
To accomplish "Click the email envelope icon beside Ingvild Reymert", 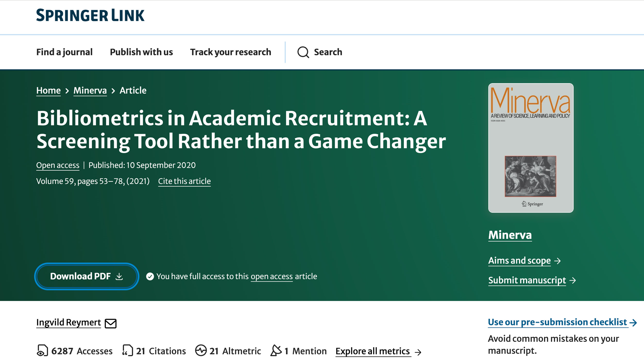I will pyautogui.click(x=111, y=323).
